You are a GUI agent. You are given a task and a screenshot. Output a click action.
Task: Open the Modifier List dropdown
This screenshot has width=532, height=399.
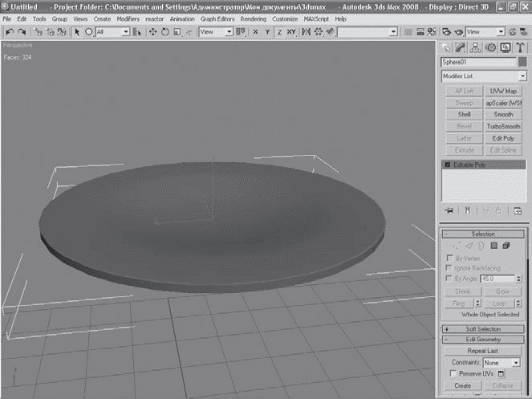click(484, 76)
